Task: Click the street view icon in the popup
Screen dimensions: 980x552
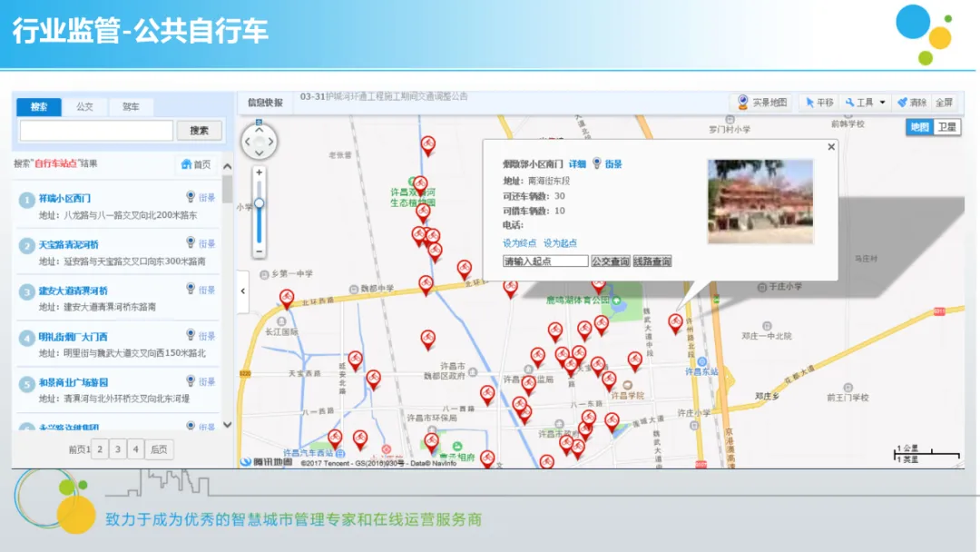Action: click(597, 163)
